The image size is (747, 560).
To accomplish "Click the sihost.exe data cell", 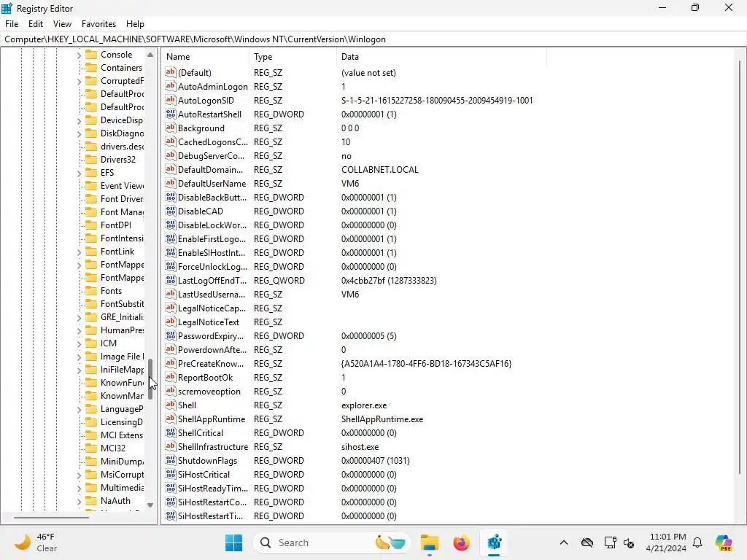I will click(x=360, y=447).
